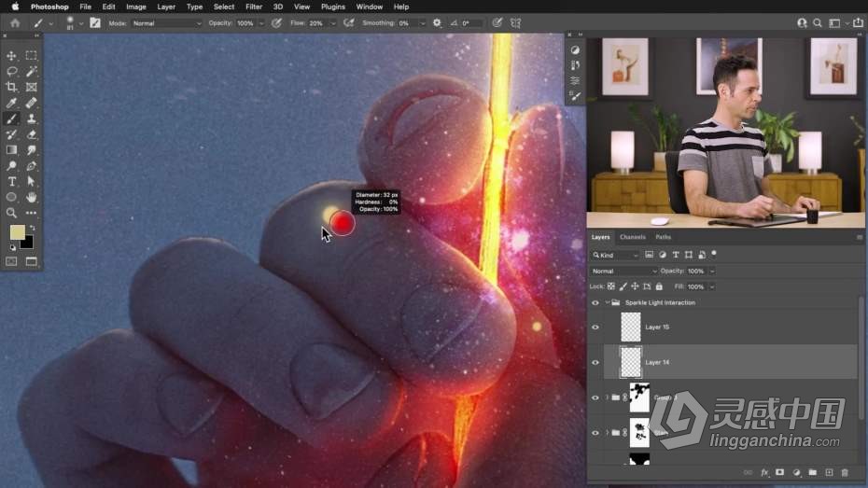Click the search icon in options bar
This screenshot has height=488, width=868.
pyautogui.click(x=818, y=23)
